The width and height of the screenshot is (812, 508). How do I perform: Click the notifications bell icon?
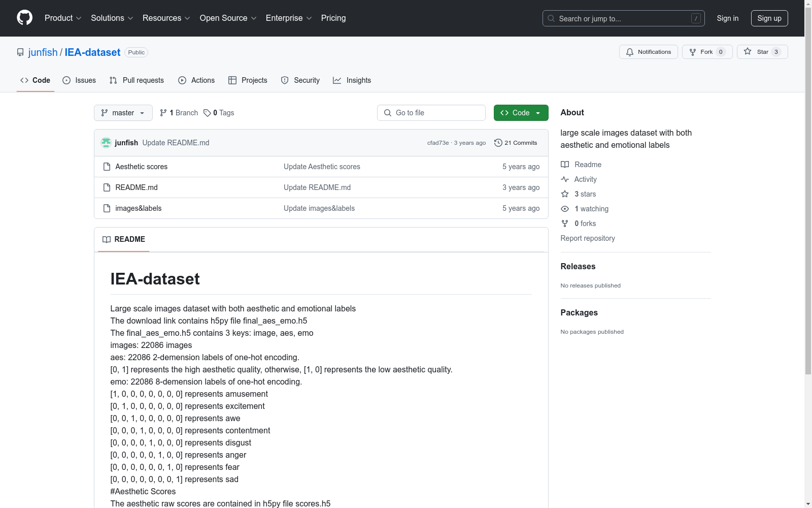click(630, 52)
